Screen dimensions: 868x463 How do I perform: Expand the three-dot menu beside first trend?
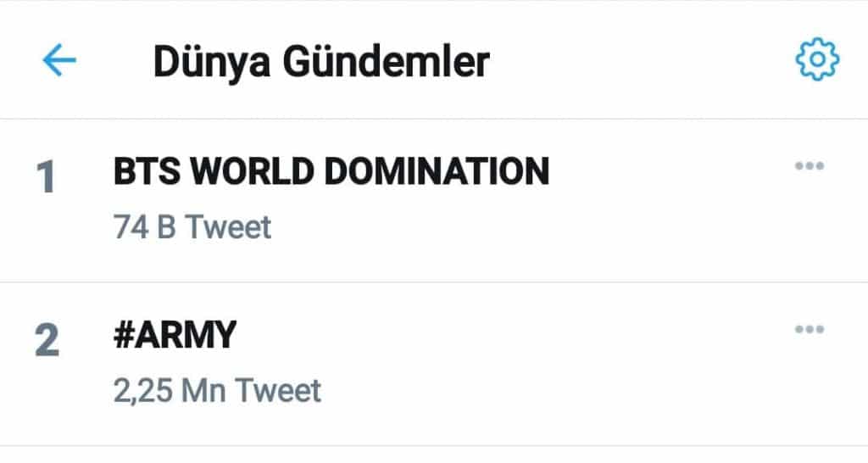[x=809, y=166]
